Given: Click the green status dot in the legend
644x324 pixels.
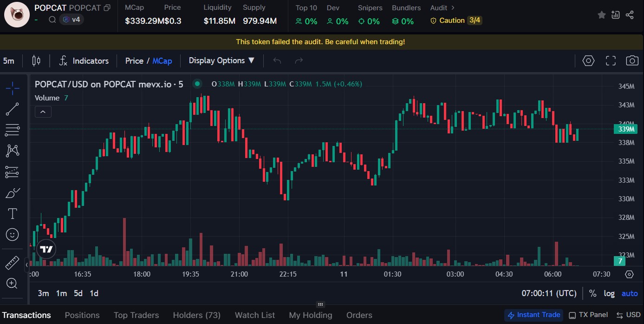Looking at the screenshot, I should tap(197, 84).
